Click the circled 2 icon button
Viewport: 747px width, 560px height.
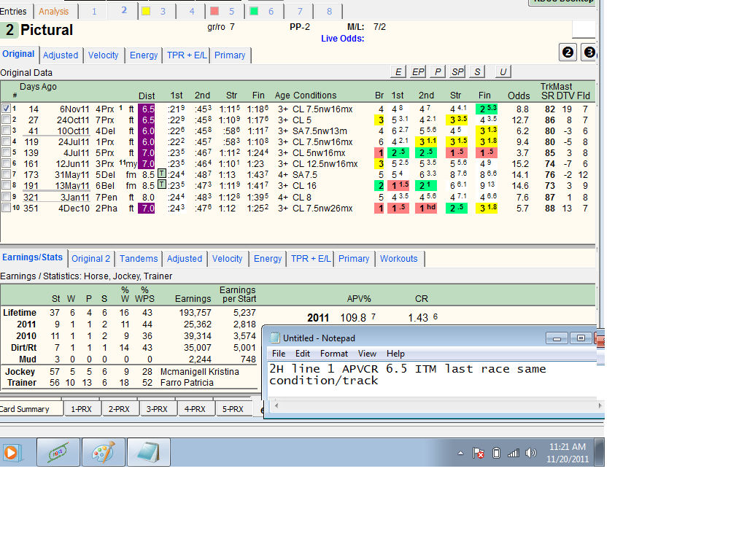click(568, 52)
